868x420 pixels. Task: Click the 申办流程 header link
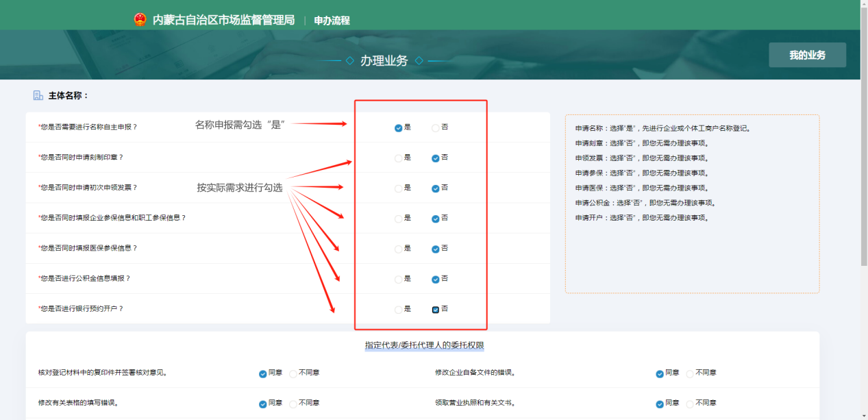(332, 21)
